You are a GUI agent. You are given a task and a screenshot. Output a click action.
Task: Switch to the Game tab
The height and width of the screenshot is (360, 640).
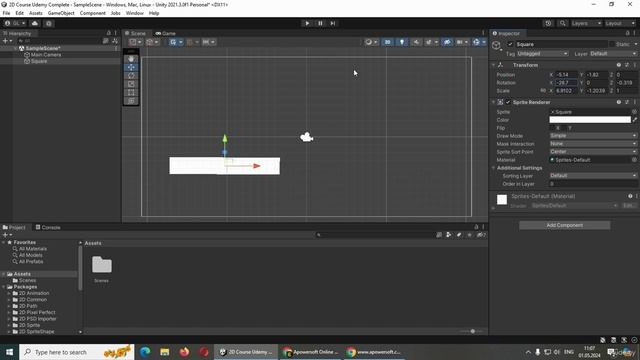165,33
